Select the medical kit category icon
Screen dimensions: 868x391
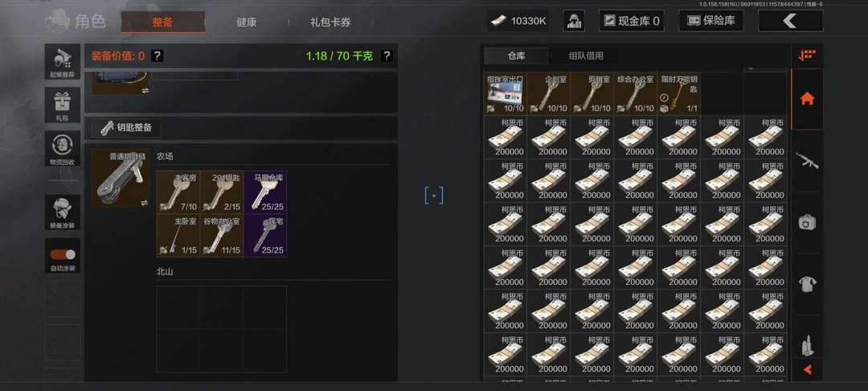click(x=807, y=223)
